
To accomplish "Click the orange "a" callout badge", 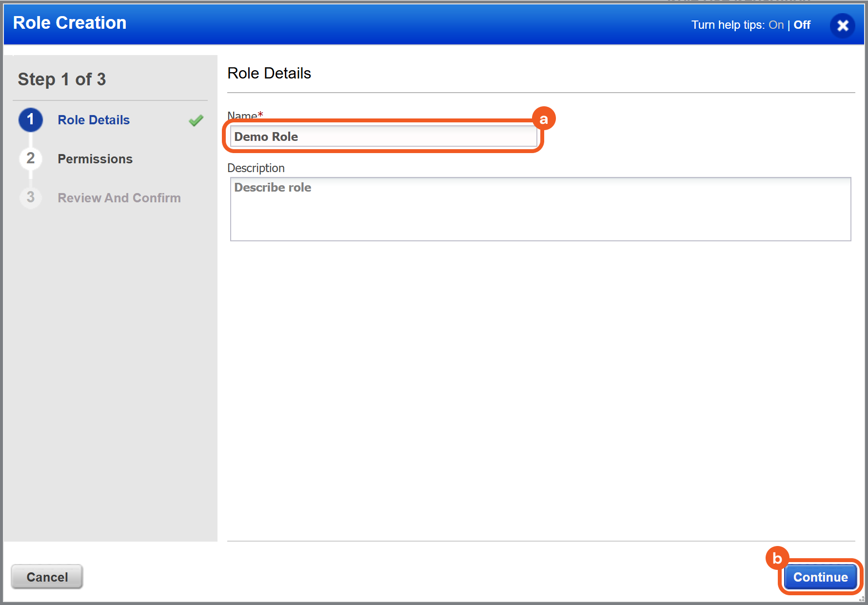I will 544,119.
